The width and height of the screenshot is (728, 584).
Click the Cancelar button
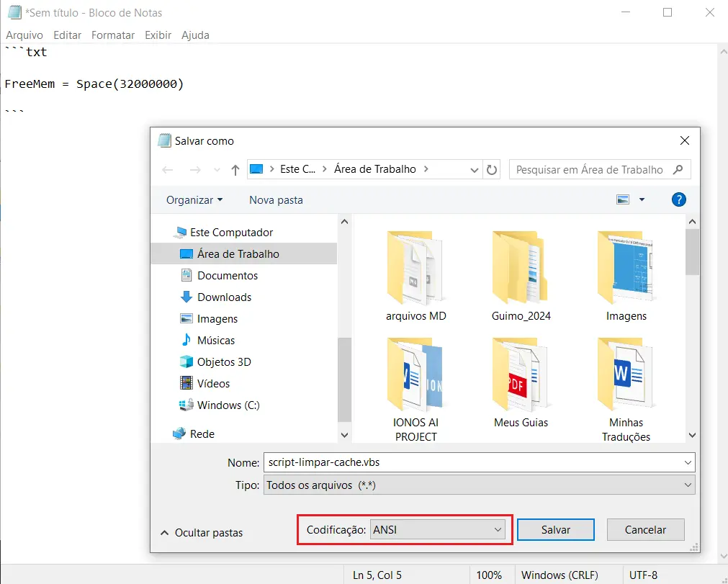click(x=645, y=530)
